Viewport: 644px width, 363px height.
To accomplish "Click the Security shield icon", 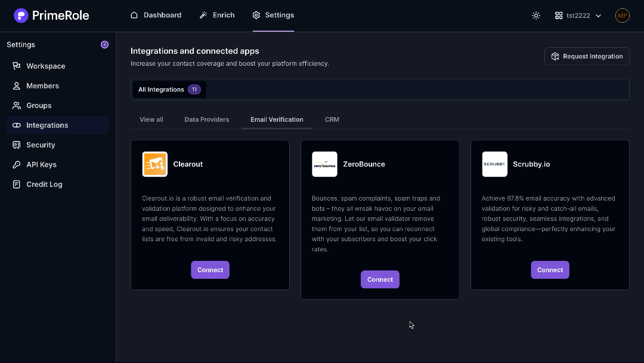I will (17, 144).
